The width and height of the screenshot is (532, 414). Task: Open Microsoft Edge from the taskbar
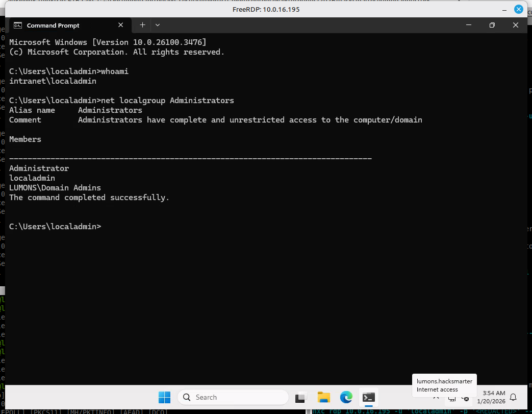(x=346, y=397)
